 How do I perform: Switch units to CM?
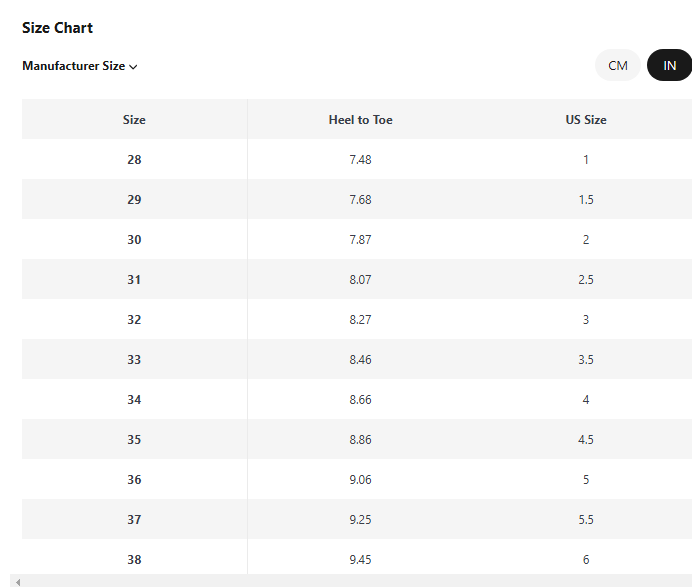point(618,66)
